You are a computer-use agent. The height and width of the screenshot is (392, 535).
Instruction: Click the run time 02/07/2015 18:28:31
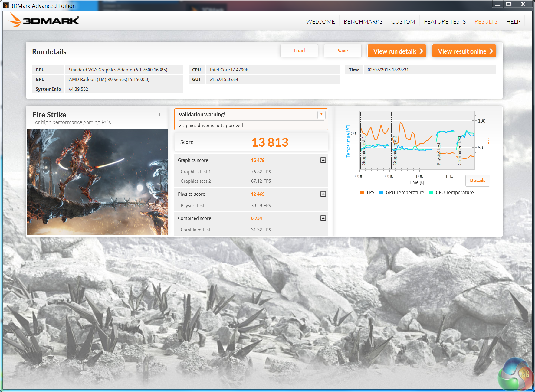point(388,70)
